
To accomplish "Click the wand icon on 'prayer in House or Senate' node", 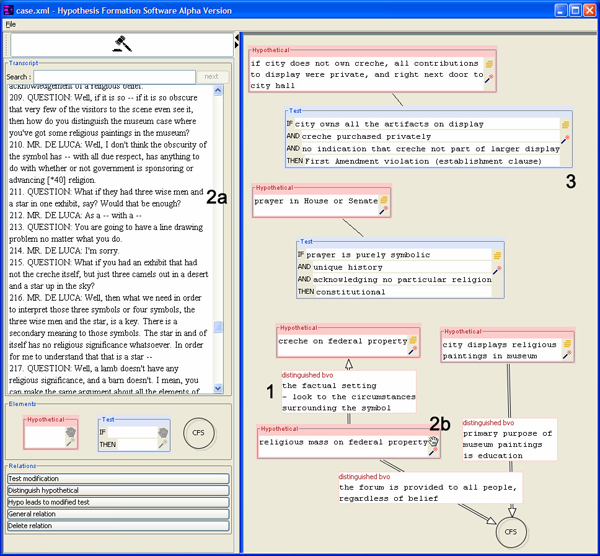I will (383, 210).
